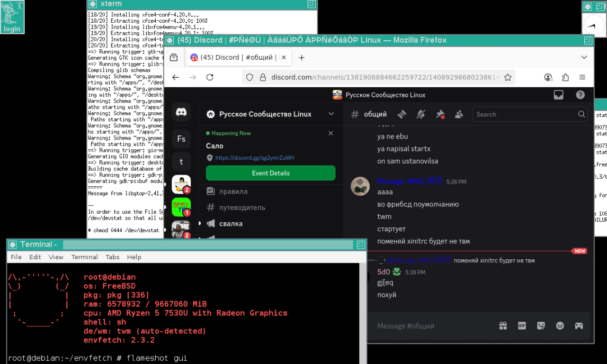Open Discord threads icon in channel header
607x364 pixels.
point(402,114)
